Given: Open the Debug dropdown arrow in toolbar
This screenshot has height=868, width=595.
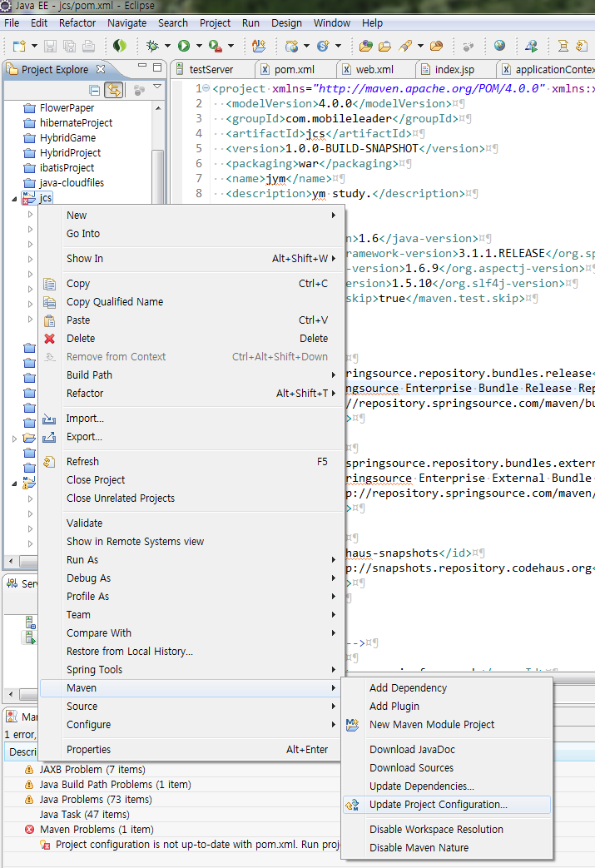Looking at the screenshot, I should click(167, 46).
